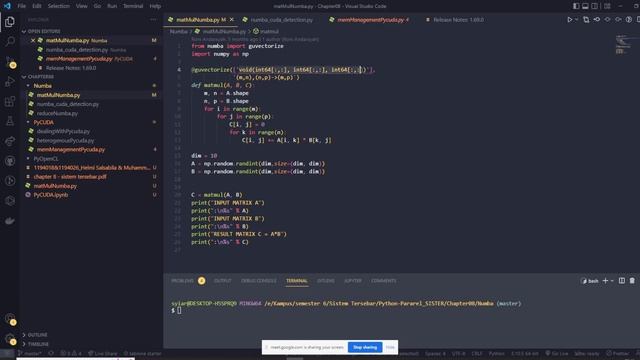
Task: Open the View menu
Action: [82, 6]
